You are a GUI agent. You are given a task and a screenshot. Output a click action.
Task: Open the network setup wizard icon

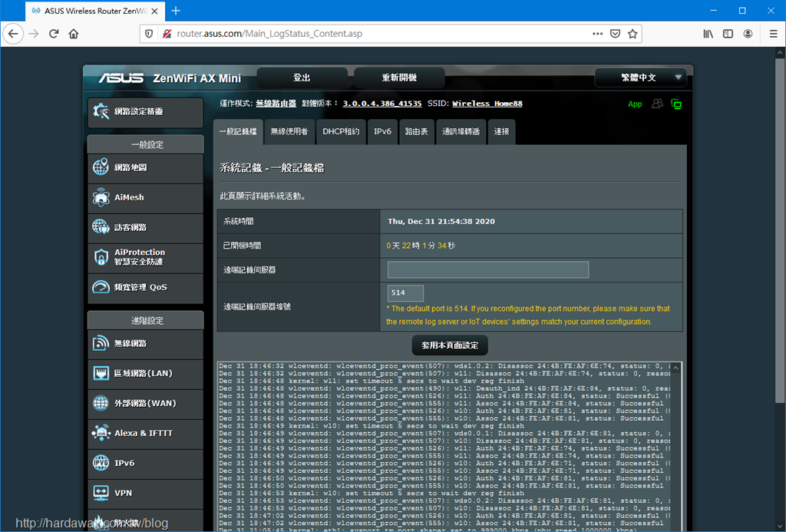click(x=101, y=111)
